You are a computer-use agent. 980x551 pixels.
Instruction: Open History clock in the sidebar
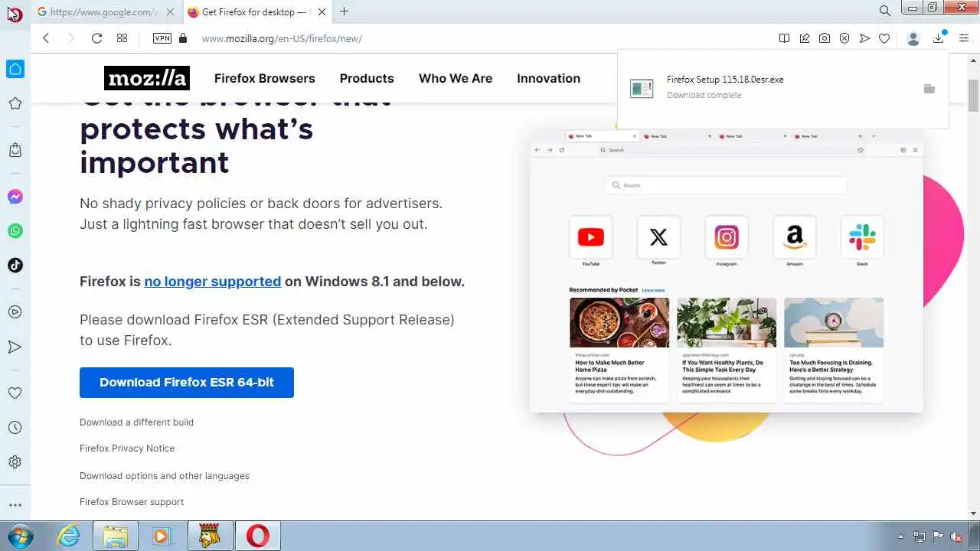(x=15, y=428)
